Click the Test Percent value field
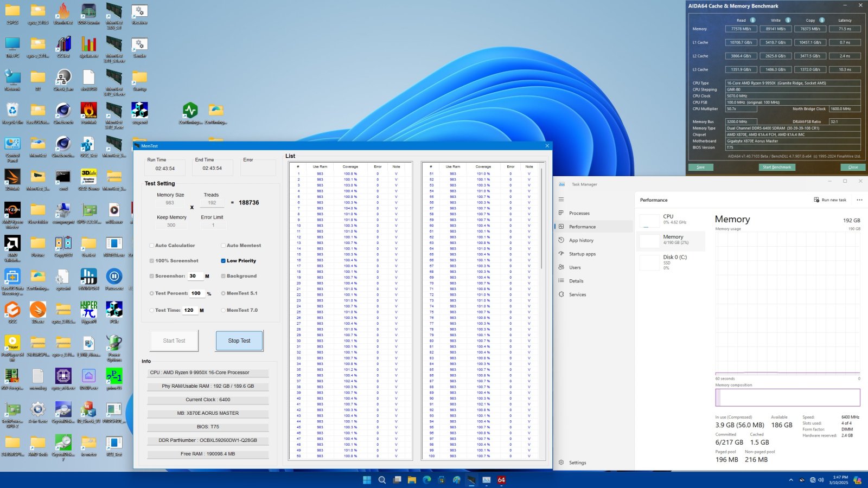868x488 pixels. [x=196, y=293]
